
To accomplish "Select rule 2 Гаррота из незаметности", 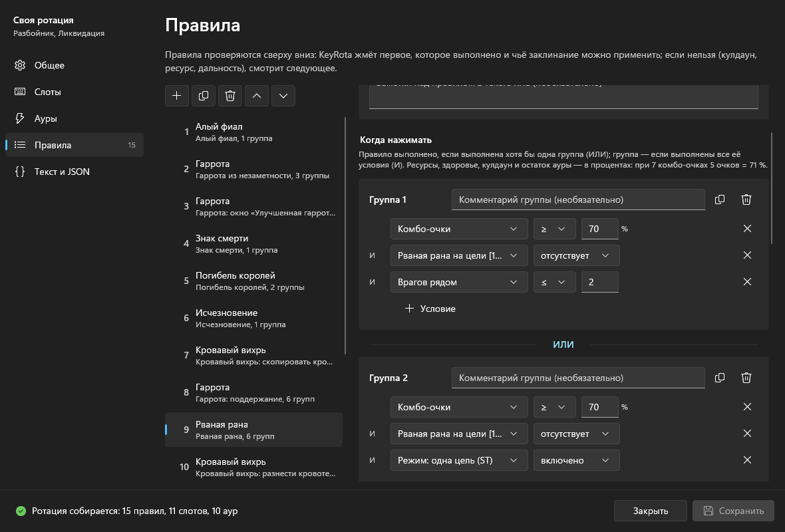I will point(254,169).
